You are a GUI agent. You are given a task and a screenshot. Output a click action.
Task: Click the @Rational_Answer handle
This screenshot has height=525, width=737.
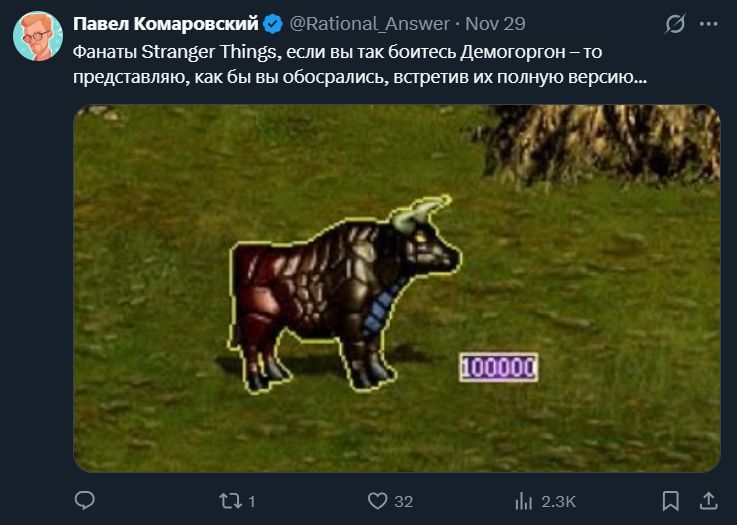coord(369,24)
